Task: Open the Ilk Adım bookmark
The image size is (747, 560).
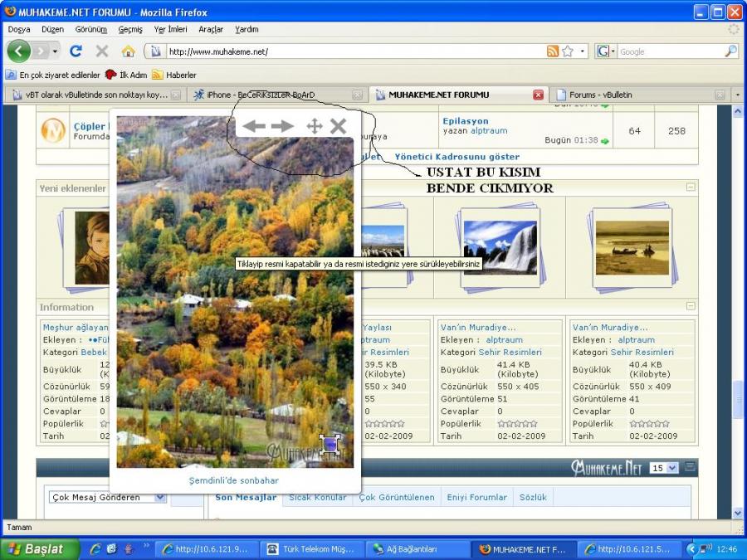Action: click(126, 75)
